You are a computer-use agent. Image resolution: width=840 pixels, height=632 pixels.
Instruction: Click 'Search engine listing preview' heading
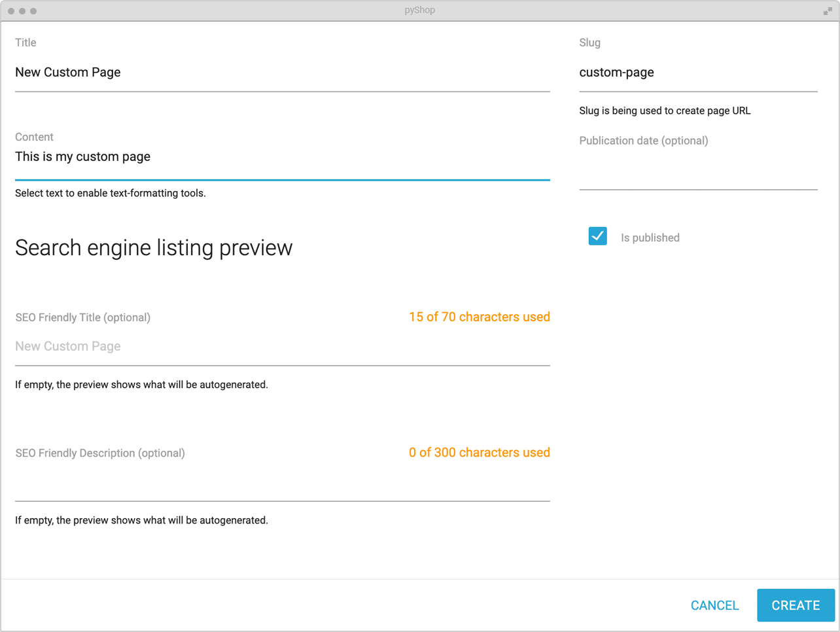click(x=154, y=248)
